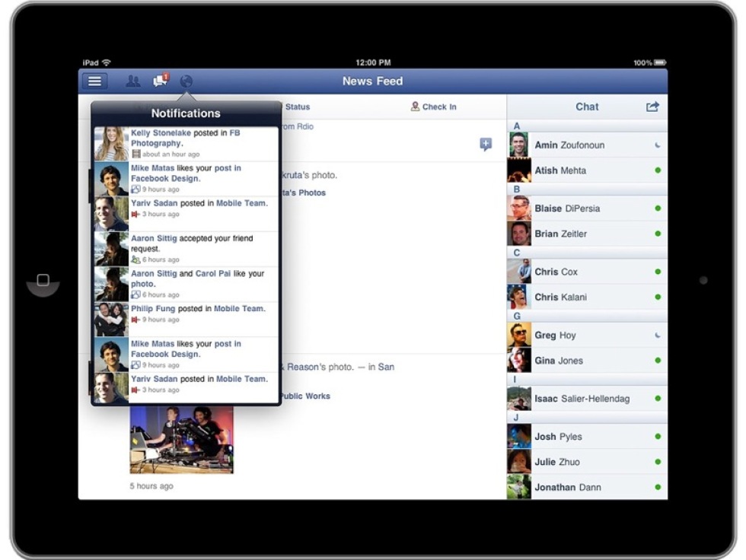Tap Greg Hoy's profile picture in chat
The width and height of the screenshot is (746, 560).
[519, 336]
